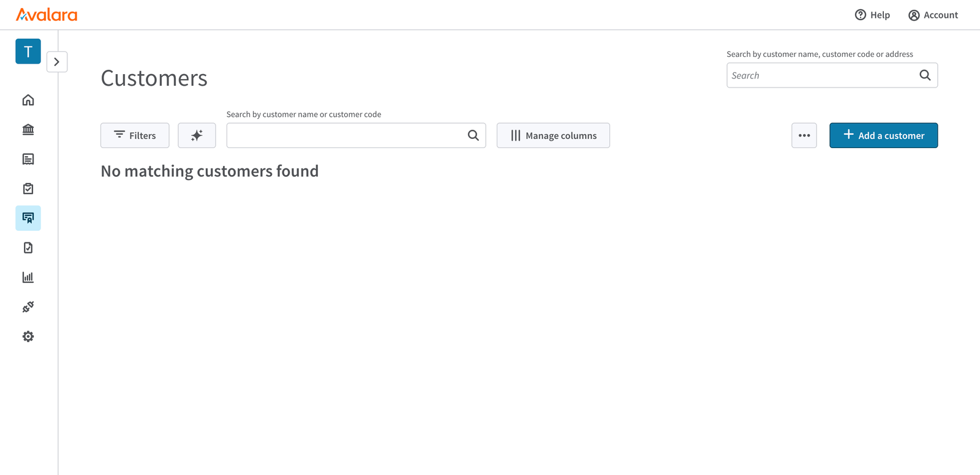The height and width of the screenshot is (475, 980).
Task: Open the document checkmark sidebar icon
Action: coord(28,248)
